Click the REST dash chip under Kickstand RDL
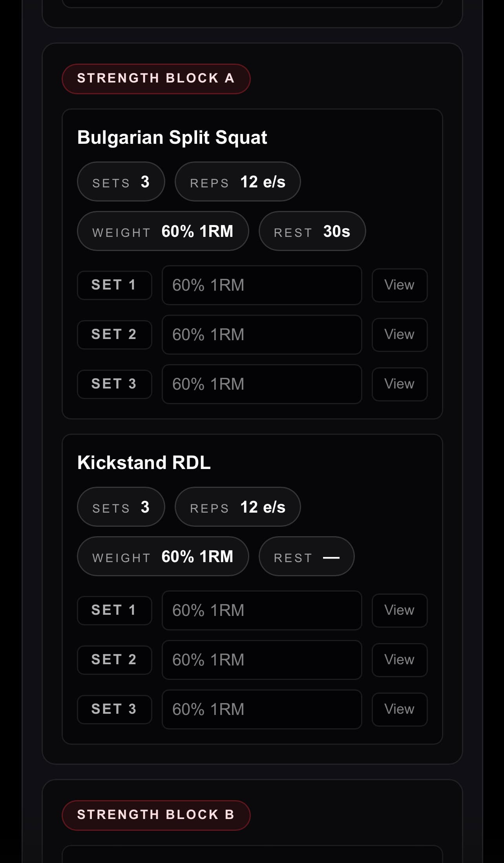 pyautogui.click(x=306, y=556)
